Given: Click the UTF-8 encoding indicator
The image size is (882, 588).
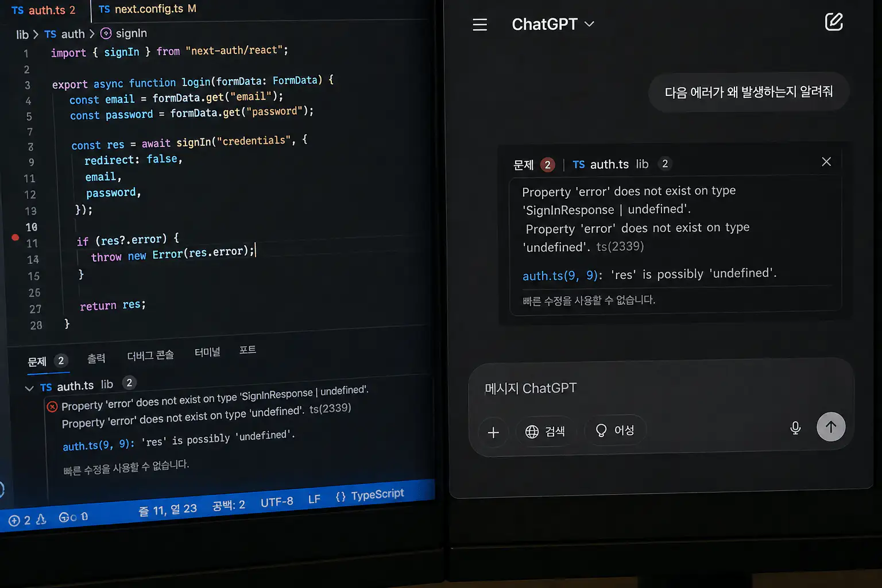Looking at the screenshot, I should [277, 501].
